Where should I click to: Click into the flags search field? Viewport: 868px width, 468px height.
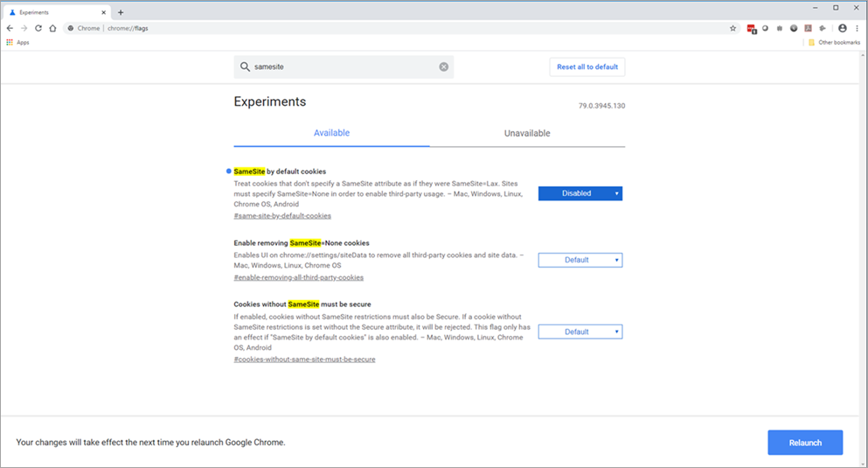tap(341, 67)
